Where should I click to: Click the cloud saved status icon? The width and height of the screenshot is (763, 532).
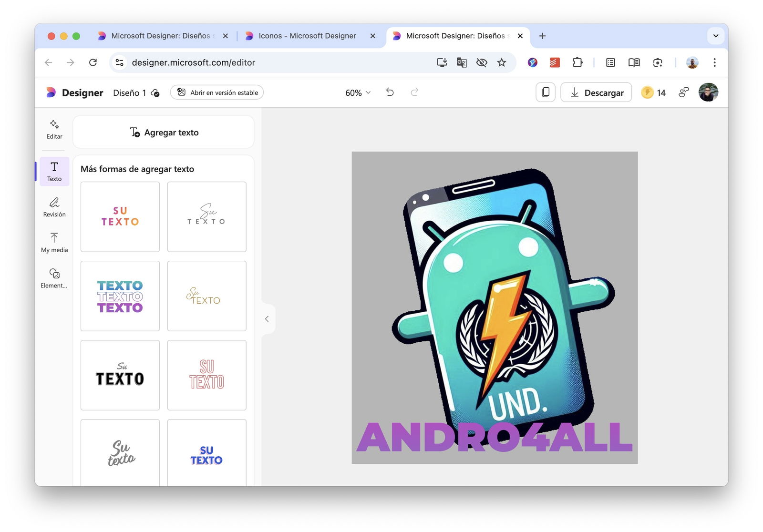coord(155,93)
